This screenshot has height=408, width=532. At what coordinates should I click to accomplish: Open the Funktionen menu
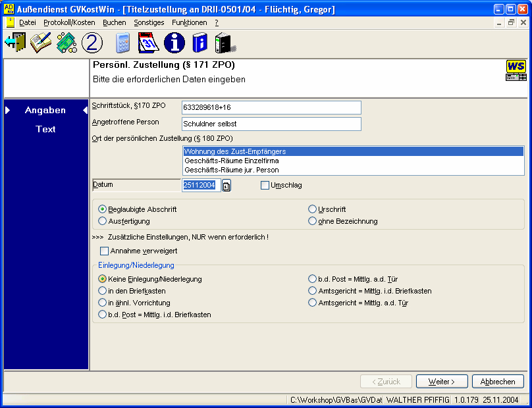(189, 22)
